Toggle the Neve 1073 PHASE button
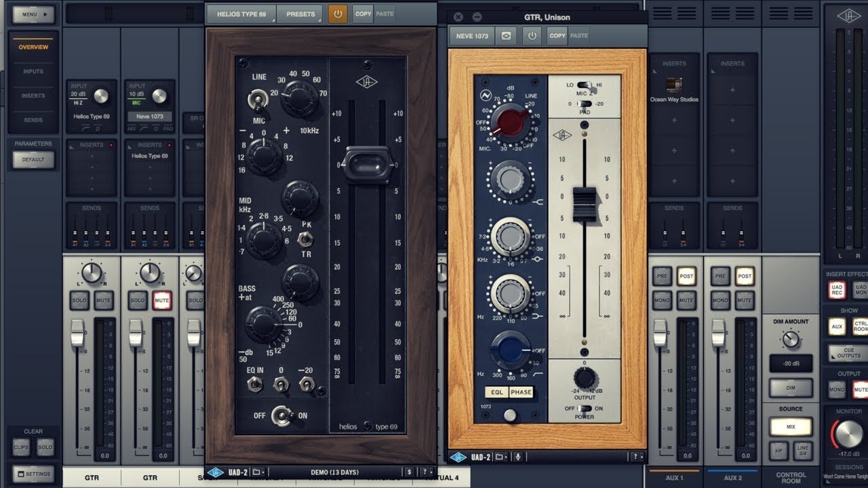Viewport: 868px width, 488px height. [x=521, y=392]
